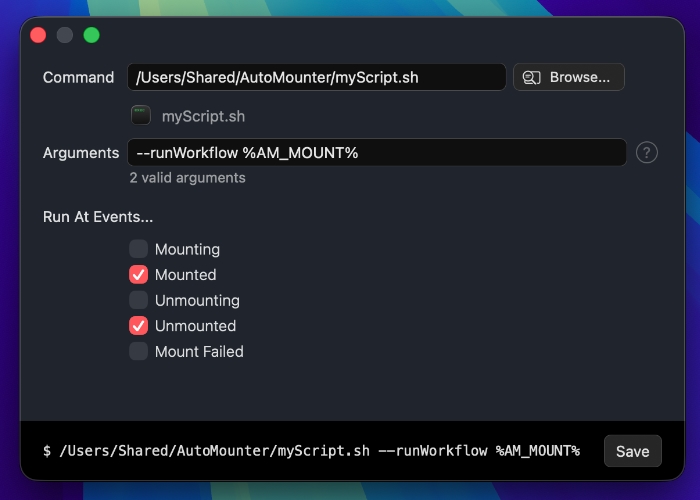Uncheck the Unmounted event checkbox
This screenshot has width=700, height=500.
[x=138, y=326]
